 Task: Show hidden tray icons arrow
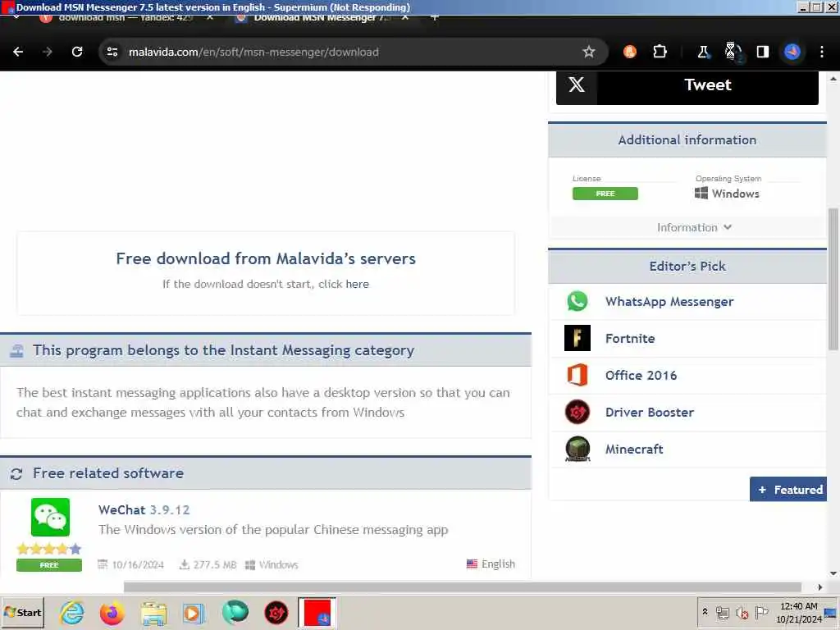[705, 611]
